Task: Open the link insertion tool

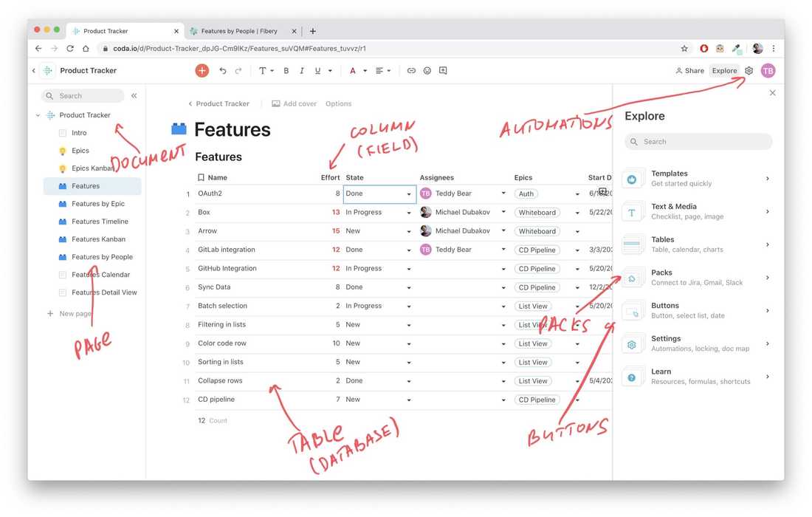Action: pyautogui.click(x=411, y=70)
